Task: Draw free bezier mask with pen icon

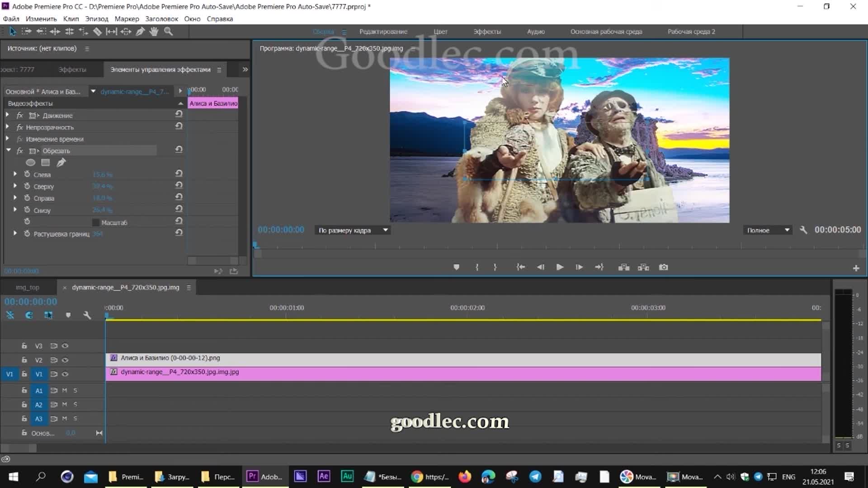Action: coord(61,163)
